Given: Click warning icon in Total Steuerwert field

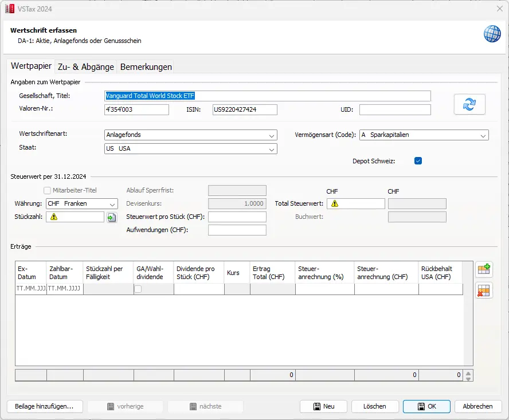Looking at the screenshot, I should click(334, 203).
